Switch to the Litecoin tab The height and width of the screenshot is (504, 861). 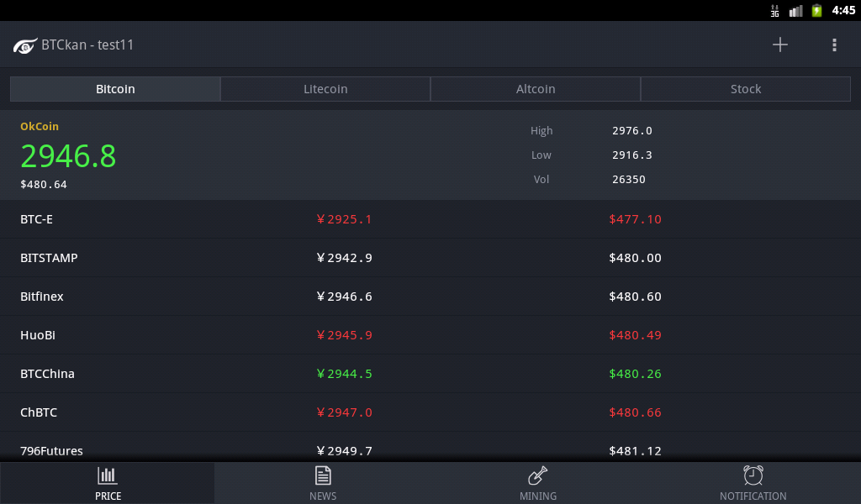tap(325, 89)
